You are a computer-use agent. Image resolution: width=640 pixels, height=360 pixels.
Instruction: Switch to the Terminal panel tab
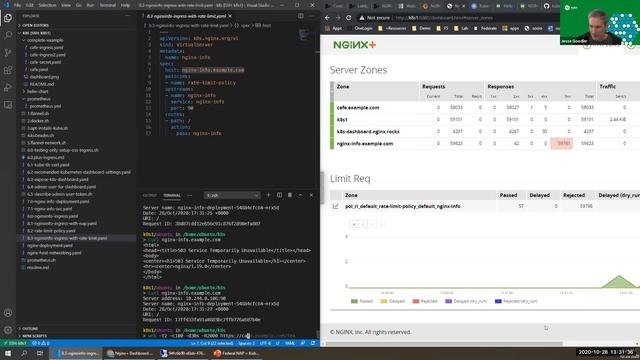point(172,196)
